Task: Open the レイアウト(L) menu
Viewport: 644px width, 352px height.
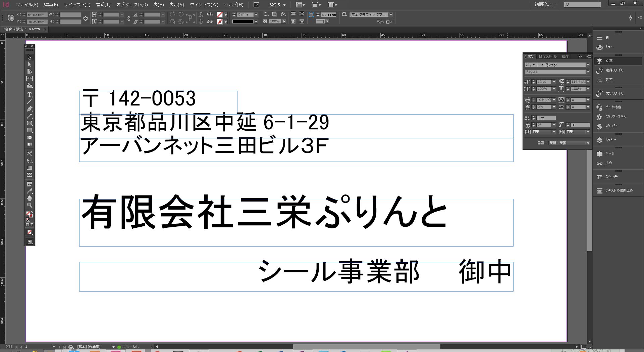Action: pyautogui.click(x=77, y=5)
